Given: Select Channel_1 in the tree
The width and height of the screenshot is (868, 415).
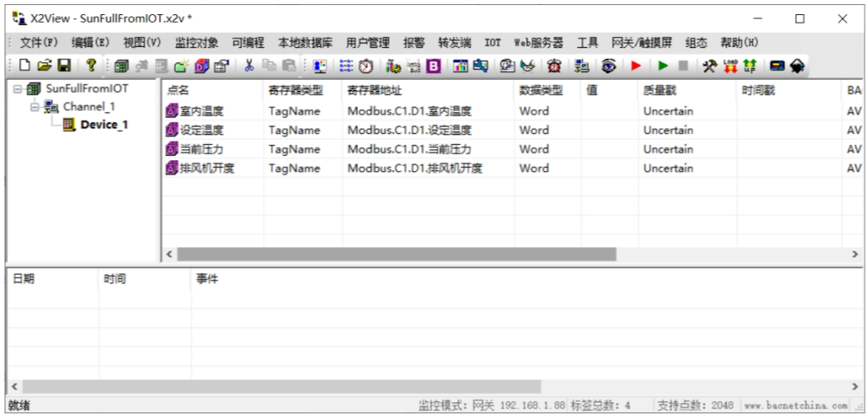Looking at the screenshot, I should point(89,106).
